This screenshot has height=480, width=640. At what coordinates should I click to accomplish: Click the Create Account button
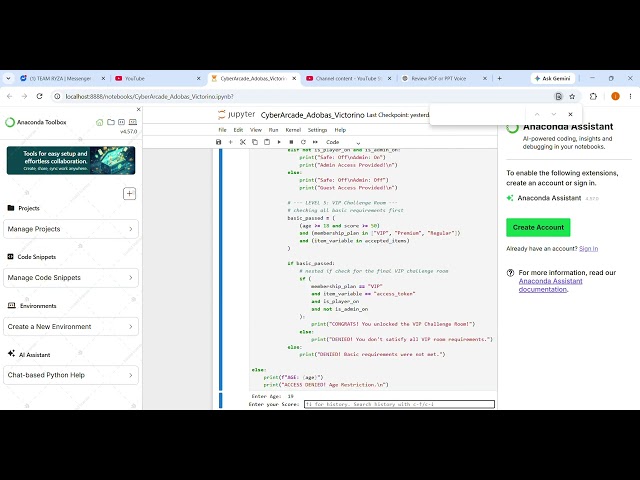coord(538,227)
